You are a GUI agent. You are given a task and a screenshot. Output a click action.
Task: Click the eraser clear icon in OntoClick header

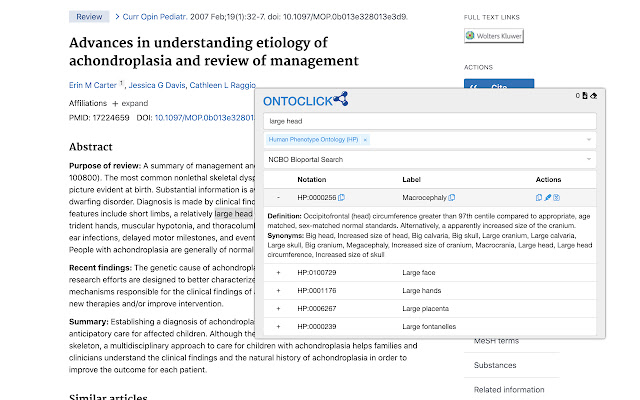593,96
